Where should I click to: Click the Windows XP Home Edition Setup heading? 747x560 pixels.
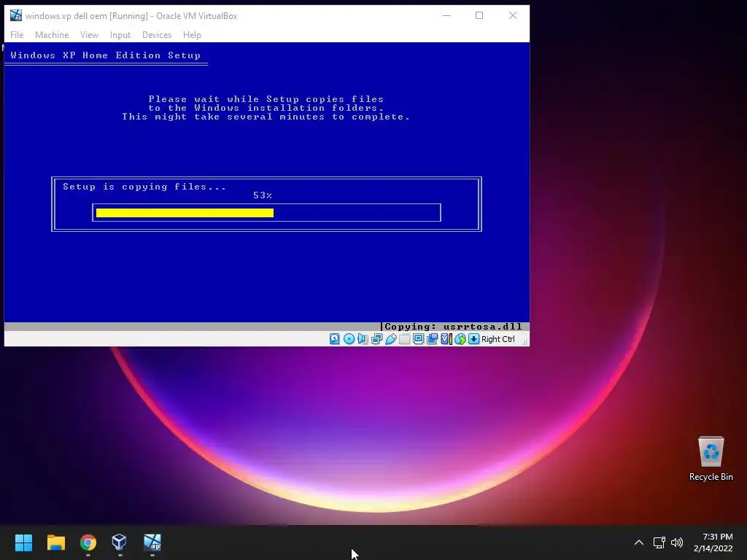tap(105, 55)
